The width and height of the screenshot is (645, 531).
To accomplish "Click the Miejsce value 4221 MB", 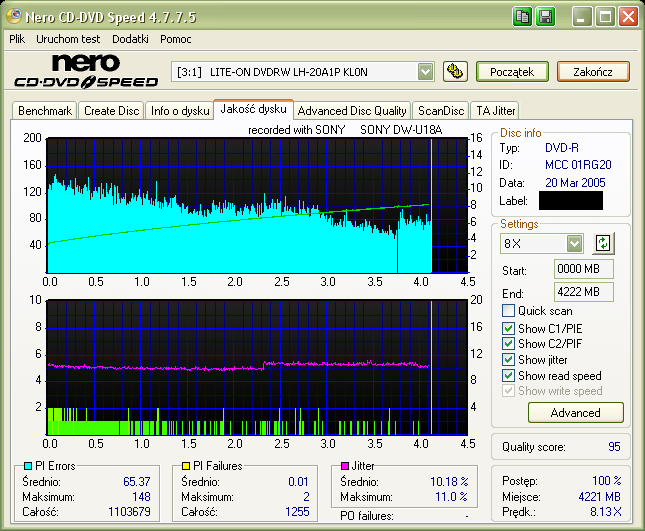I will point(599,497).
